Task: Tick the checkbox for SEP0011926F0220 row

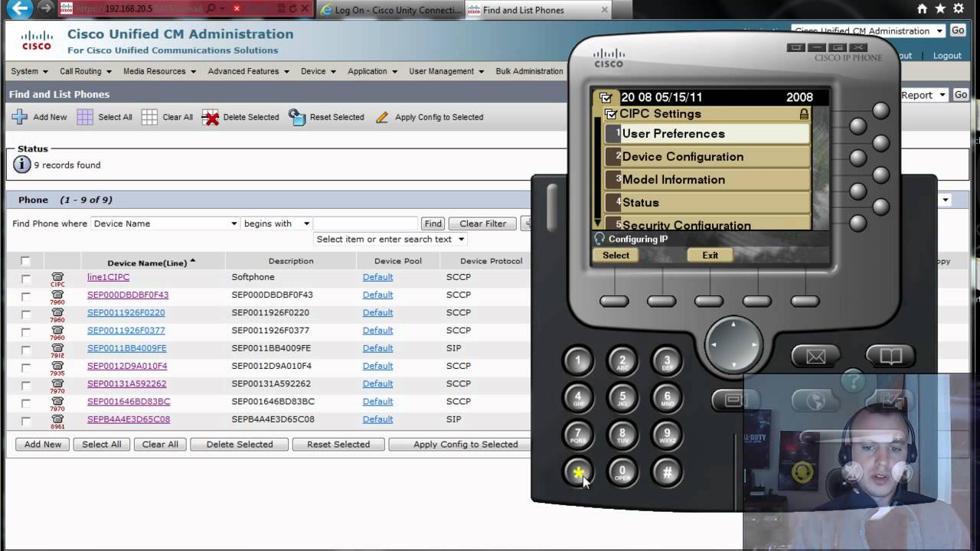Action: [x=26, y=315]
